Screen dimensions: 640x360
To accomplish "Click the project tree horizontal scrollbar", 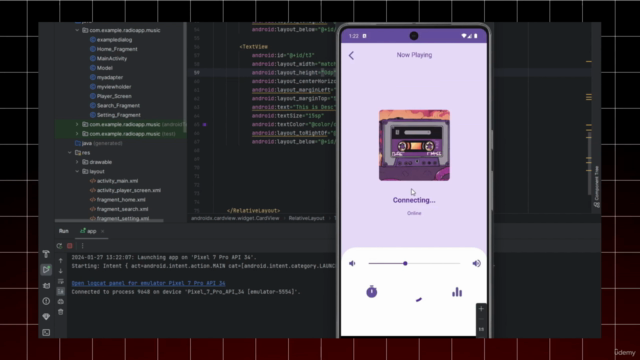I will pos(109,220).
